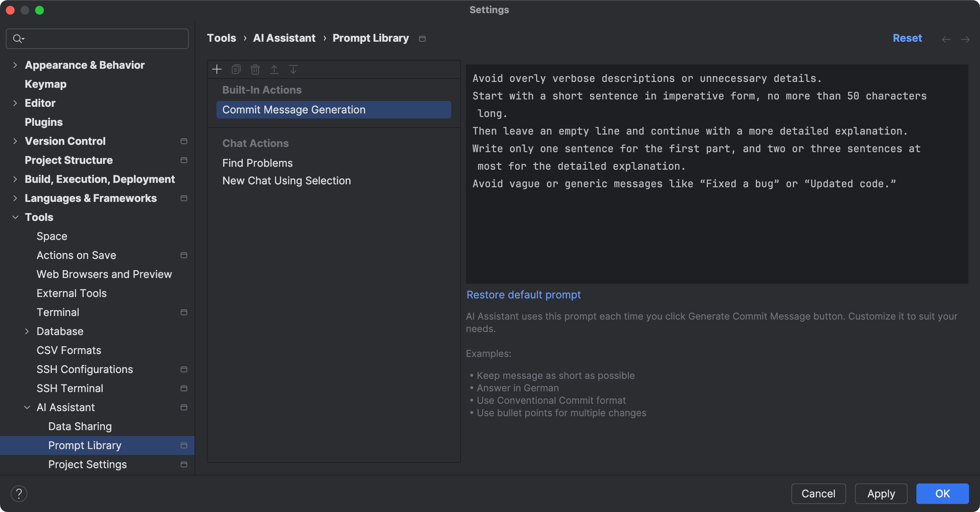
Task: Click the Delete prompt icon
Action: tap(255, 69)
